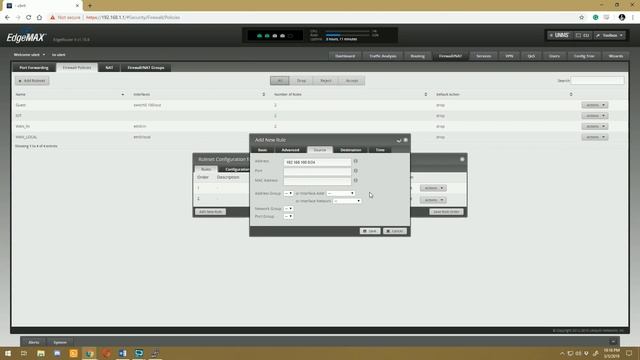640x360 pixels.
Task: Open the Toolbox dropdown
Action: click(610, 36)
